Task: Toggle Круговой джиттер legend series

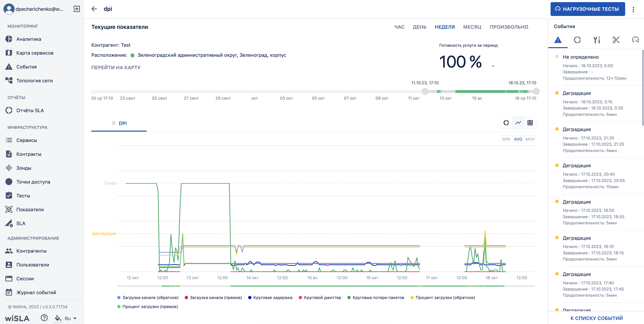Action: (x=320, y=297)
